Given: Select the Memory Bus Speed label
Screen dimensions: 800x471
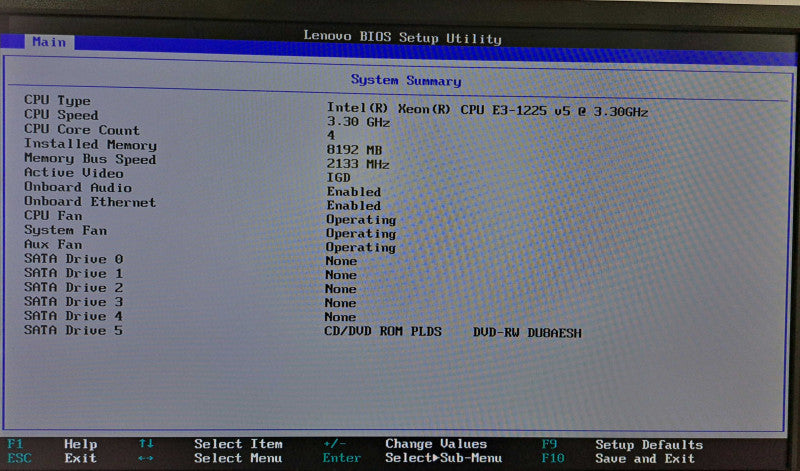Looking at the screenshot, I should pyautogui.click(x=90, y=159).
